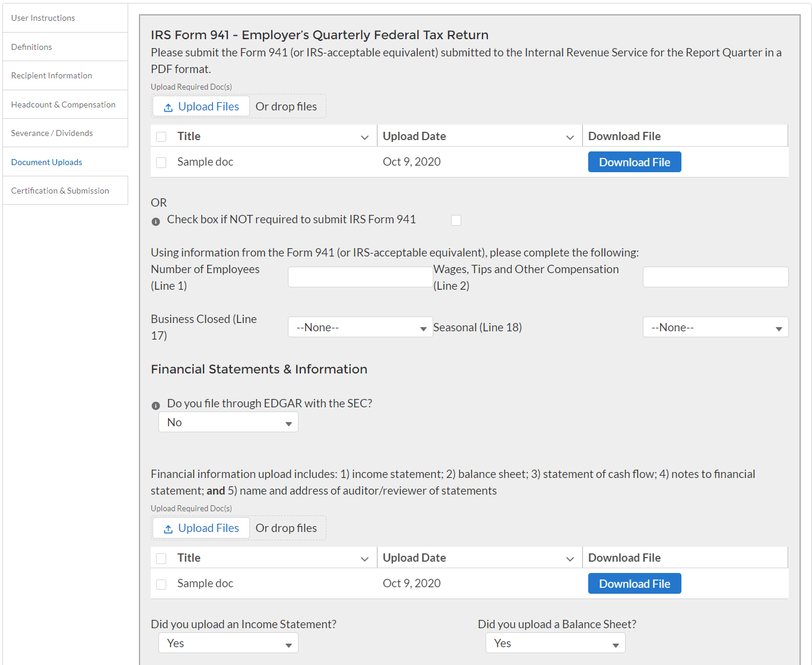812x665 pixels.
Task: Click Number of Employees input field
Action: tap(360, 277)
